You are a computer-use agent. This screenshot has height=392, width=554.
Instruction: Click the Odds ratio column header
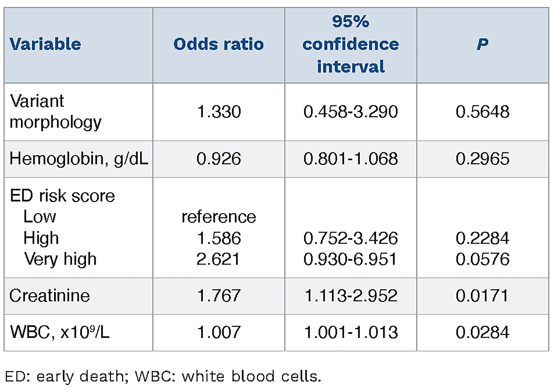coord(218,44)
